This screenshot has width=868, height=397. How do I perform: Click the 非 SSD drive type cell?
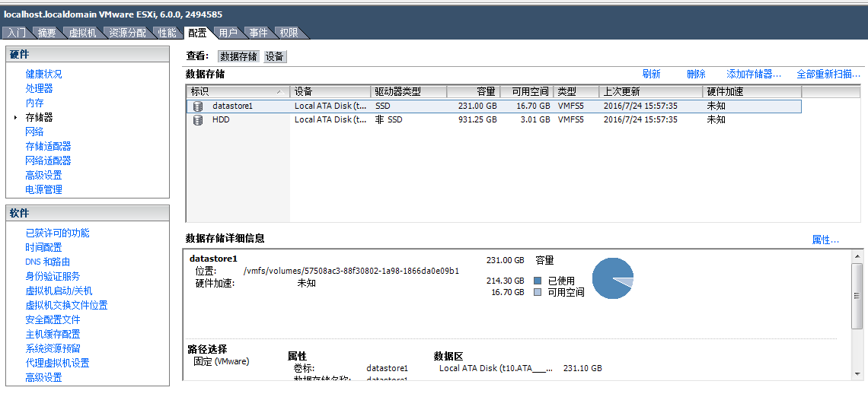pyautogui.click(x=388, y=119)
